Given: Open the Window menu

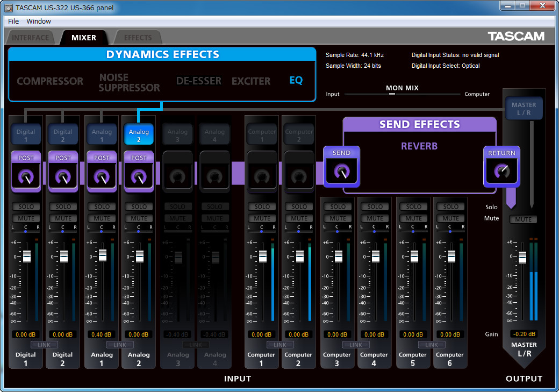Looking at the screenshot, I should pyautogui.click(x=39, y=22).
